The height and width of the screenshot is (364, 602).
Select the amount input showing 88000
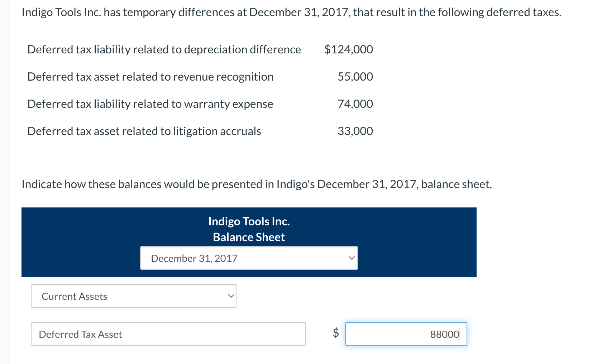pyautogui.click(x=406, y=334)
